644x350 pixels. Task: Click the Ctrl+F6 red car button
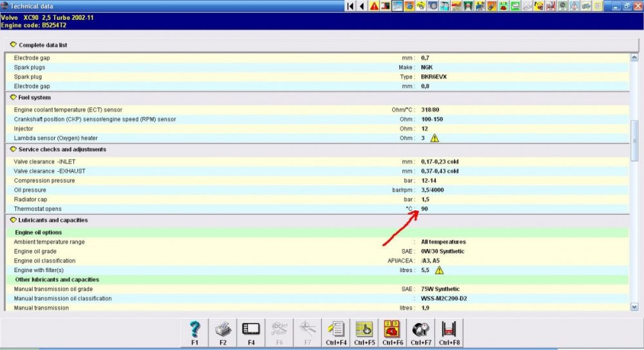[x=393, y=333]
